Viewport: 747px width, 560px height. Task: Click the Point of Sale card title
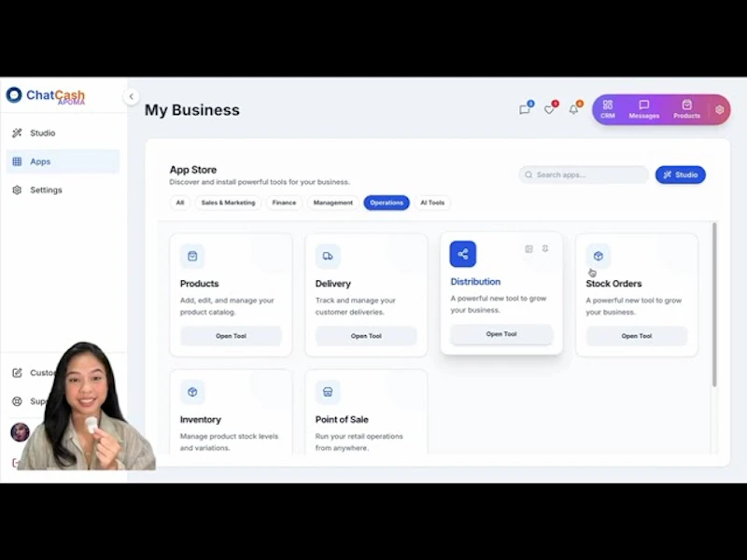(x=342, y=419)
